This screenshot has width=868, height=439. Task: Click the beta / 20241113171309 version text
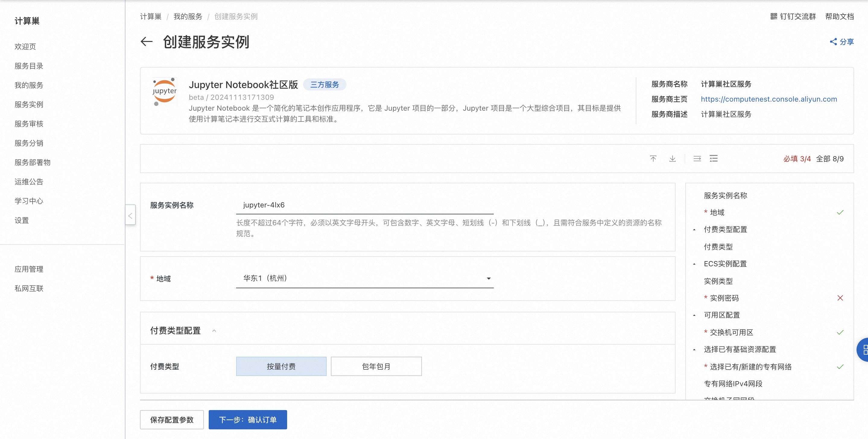[x=231, y=97]
